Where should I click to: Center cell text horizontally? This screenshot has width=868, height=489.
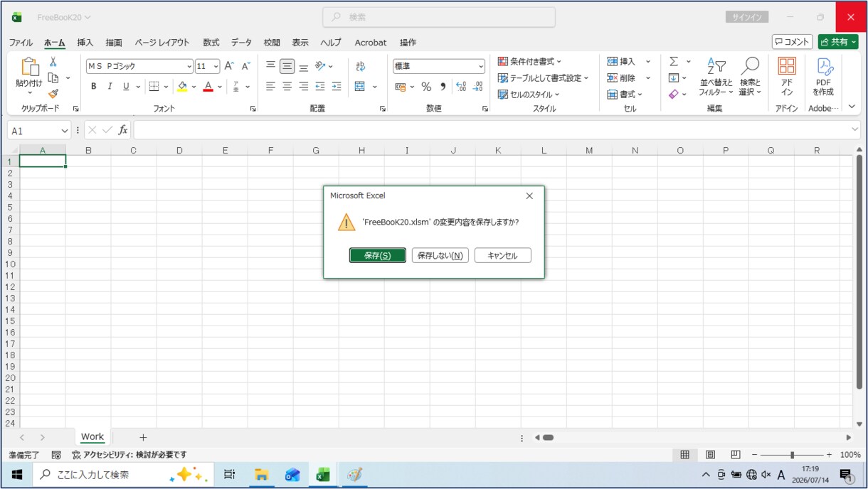[287, 87]
